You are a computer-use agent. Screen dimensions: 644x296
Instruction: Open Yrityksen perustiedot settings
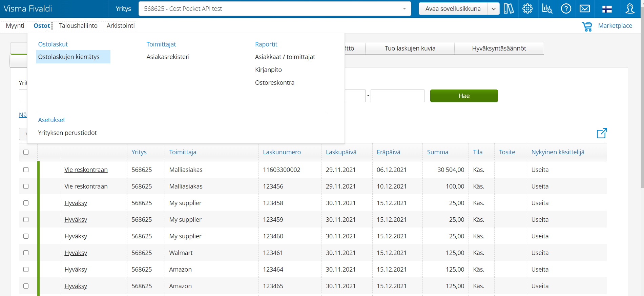tap(67, 133)
